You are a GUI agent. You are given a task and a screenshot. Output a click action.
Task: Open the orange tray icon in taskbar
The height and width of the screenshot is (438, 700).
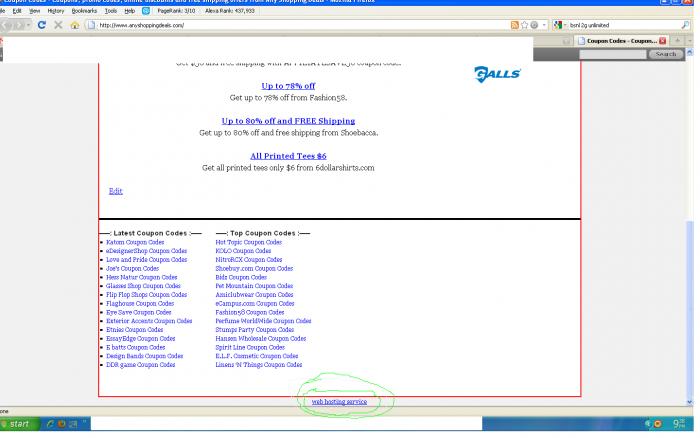point(658,424)
